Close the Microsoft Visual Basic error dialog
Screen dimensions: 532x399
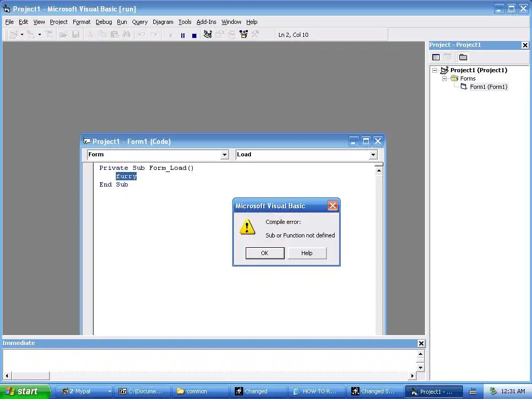pos(332,206)
